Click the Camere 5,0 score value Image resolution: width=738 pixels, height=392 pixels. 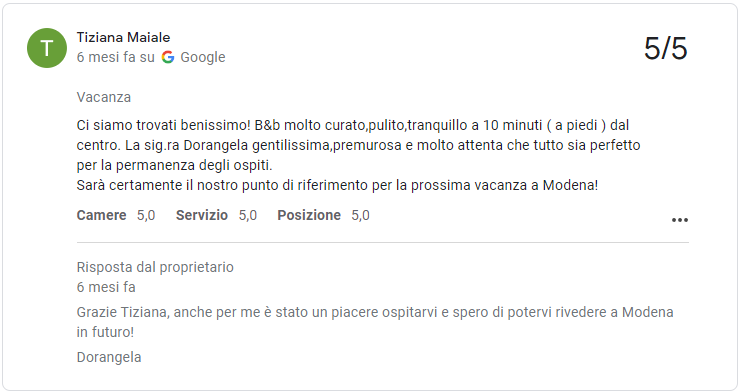[x=146, y=215]
